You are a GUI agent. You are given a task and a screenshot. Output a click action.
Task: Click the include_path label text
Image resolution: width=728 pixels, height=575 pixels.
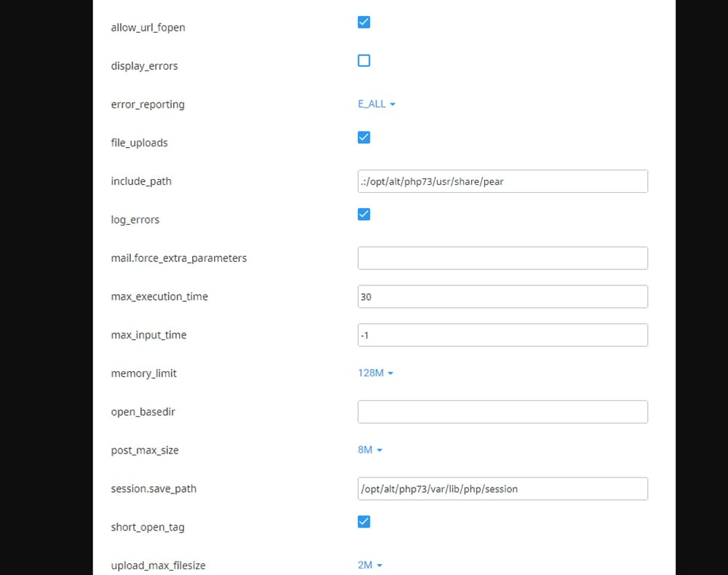pyautogui.click(x=141, y=181)
